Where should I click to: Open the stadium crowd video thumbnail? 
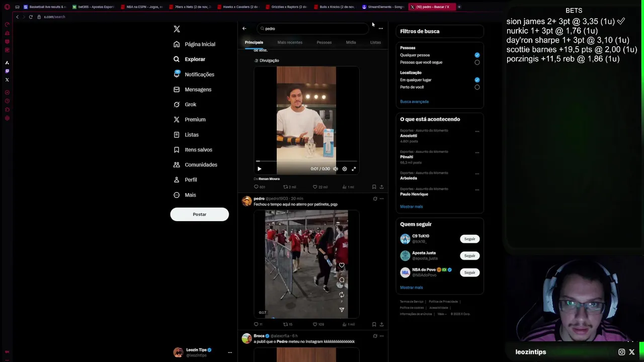pyautogui.click(x=306, y=264)
